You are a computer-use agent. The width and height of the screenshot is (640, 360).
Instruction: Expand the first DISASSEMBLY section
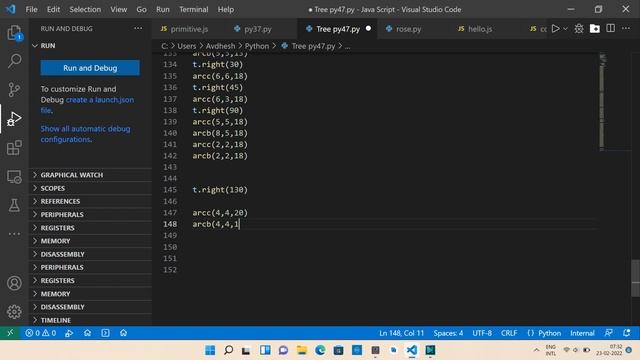[x=90, y=254]
